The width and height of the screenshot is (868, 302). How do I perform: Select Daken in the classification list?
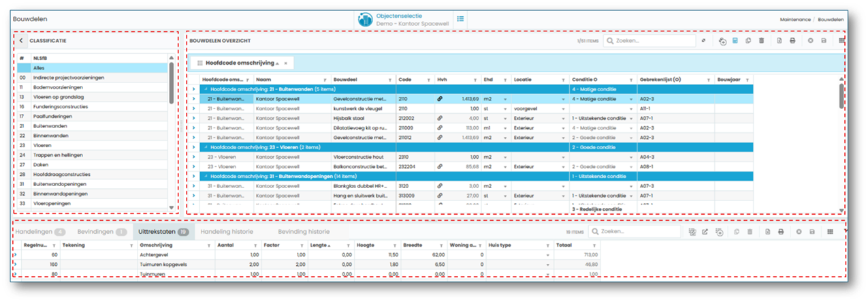pyautogui.click(x=92, y=164)
